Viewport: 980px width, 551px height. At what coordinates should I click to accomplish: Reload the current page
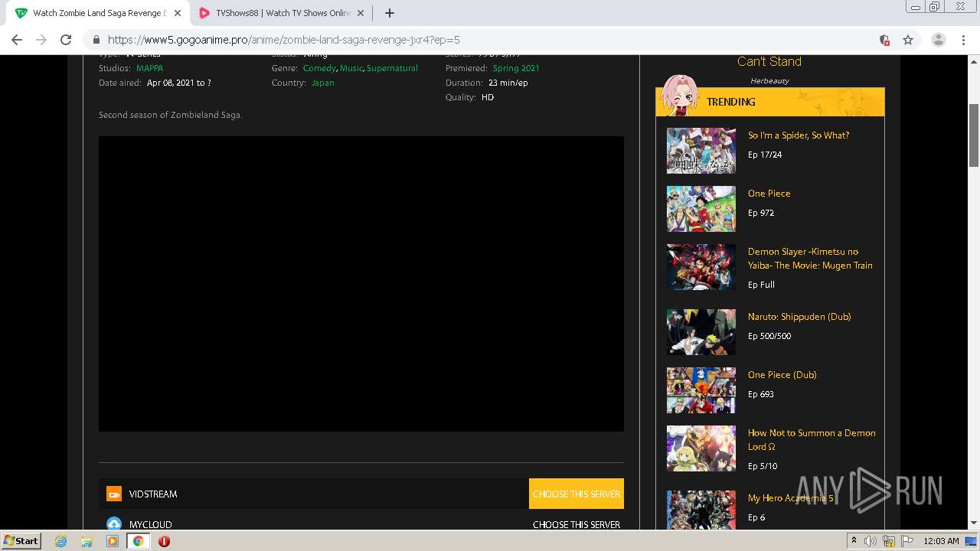(66, 40)
